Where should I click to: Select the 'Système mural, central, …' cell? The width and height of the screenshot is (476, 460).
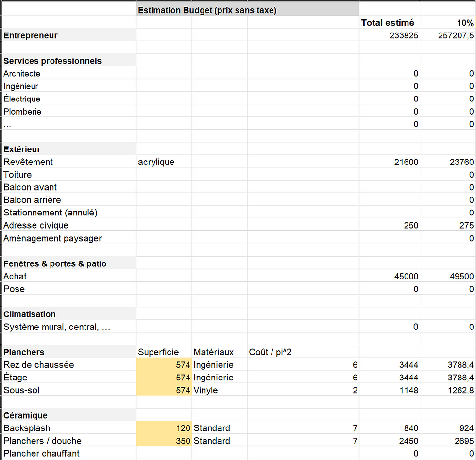pyautogui.click(x=69, y=327)
